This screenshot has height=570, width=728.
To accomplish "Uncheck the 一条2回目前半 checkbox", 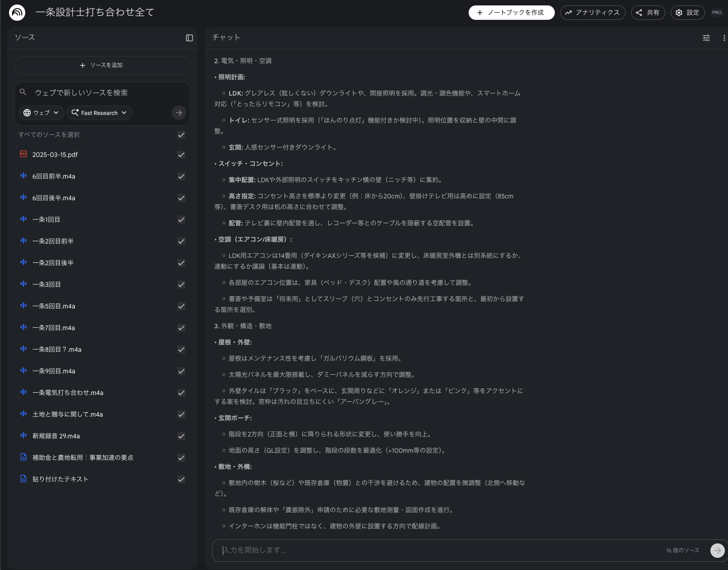I will coord(181,241).
